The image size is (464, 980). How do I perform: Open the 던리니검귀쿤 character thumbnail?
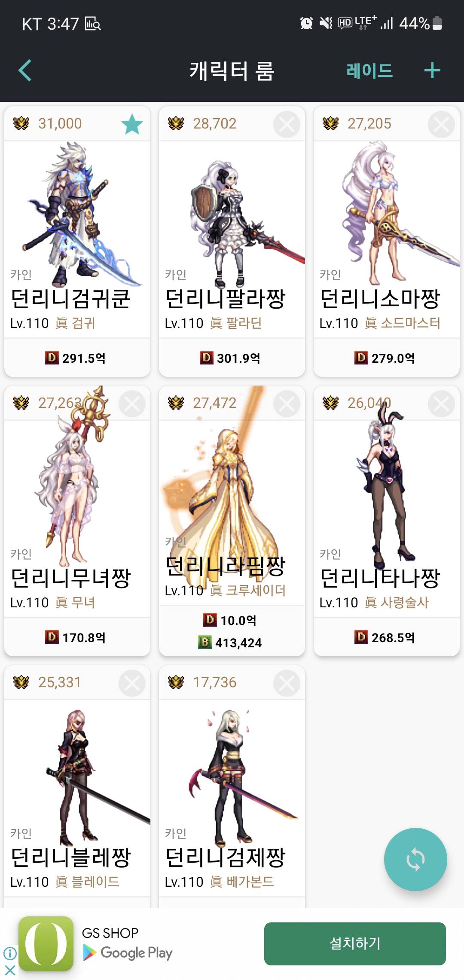[x=77, y=214]
